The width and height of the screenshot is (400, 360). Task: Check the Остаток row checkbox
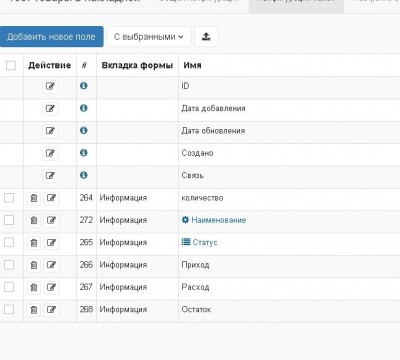click(x=9, y=310)
